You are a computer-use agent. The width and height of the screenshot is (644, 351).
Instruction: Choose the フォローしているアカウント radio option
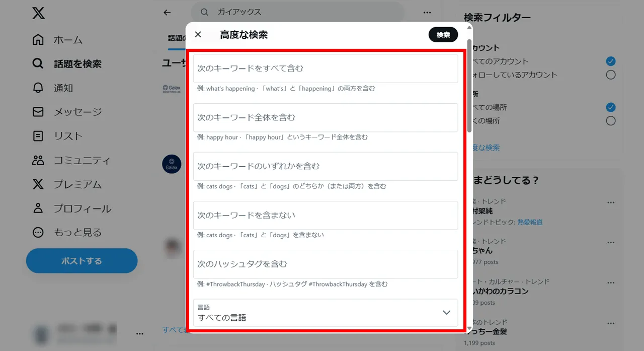[x=610, y=74]
